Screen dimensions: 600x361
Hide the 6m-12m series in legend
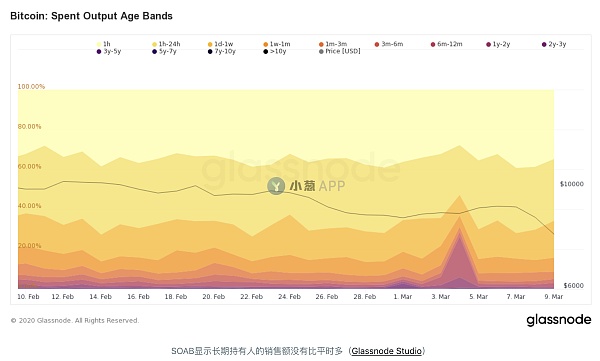pos(446,44)
